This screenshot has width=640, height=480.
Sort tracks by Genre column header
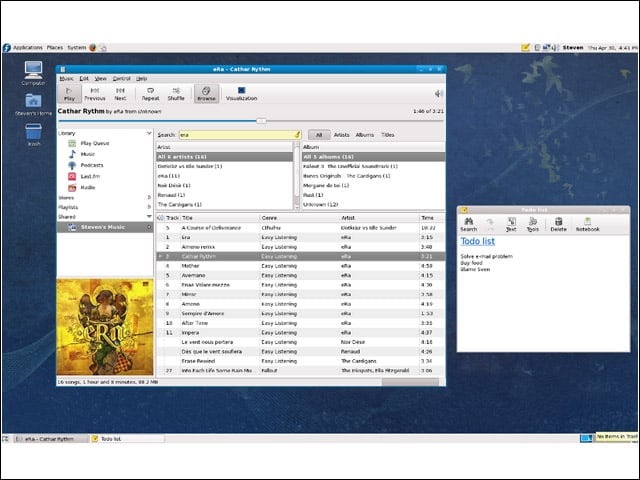pyautogui.click(x=300, y=218)
